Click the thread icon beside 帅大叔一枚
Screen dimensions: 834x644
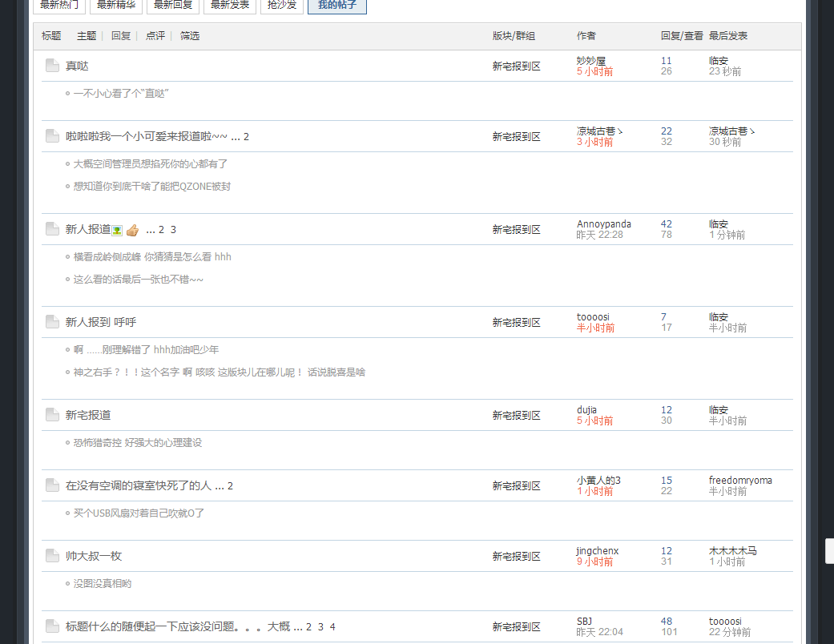point(52,556)
